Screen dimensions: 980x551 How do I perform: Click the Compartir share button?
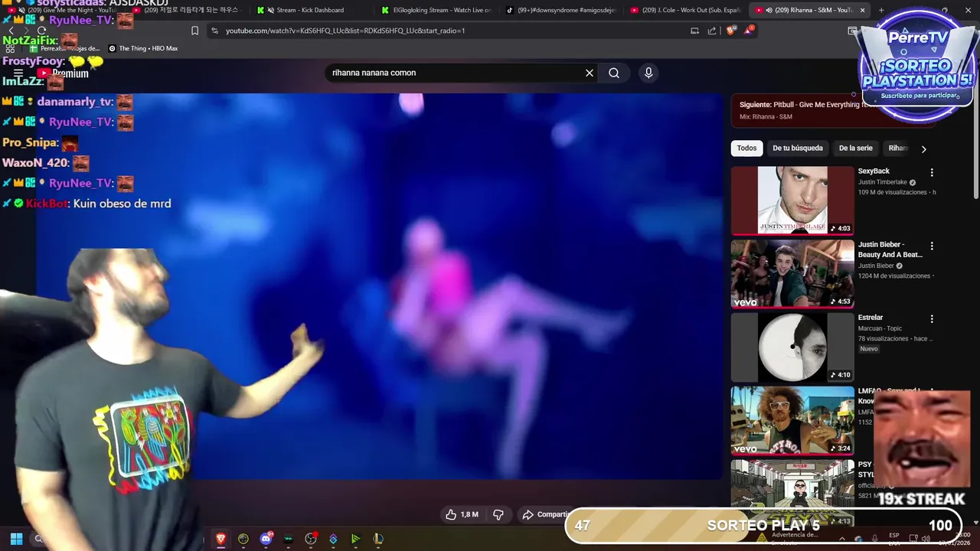pos(546,514)
